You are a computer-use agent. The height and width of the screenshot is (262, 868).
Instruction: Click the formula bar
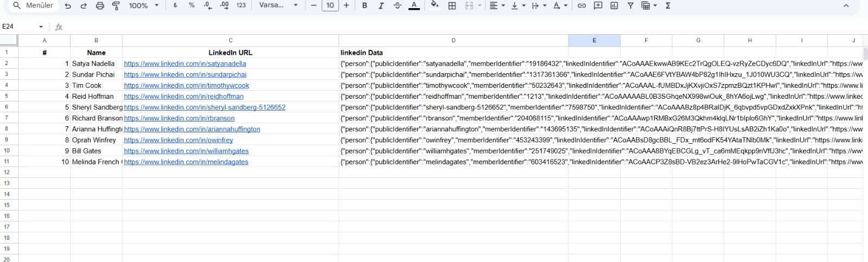click(467, 27)
